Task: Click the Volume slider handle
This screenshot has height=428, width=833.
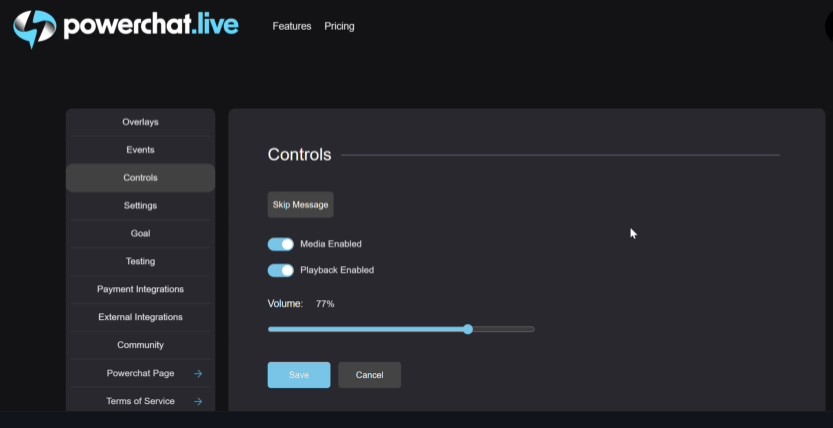Action: pos(468,329)
